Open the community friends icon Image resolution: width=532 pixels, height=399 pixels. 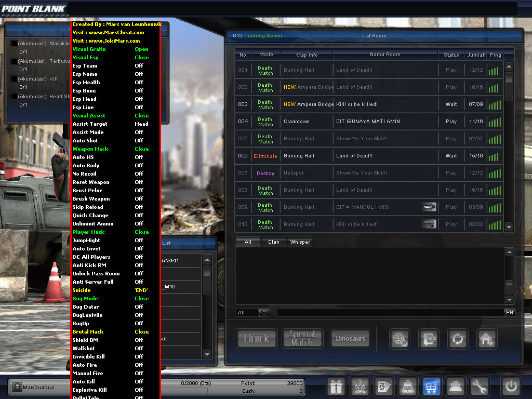pyautogui.click(x=455, y=386)
